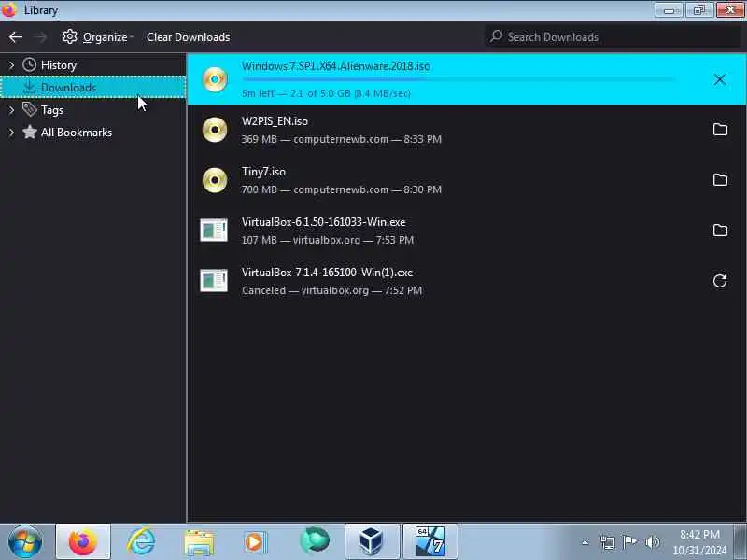Click the VirtualBox-6.1.50 installer icon
Image resolution: width=747 pixels, height=560 pixels.
pyautogui.click(x=214, y=231)
